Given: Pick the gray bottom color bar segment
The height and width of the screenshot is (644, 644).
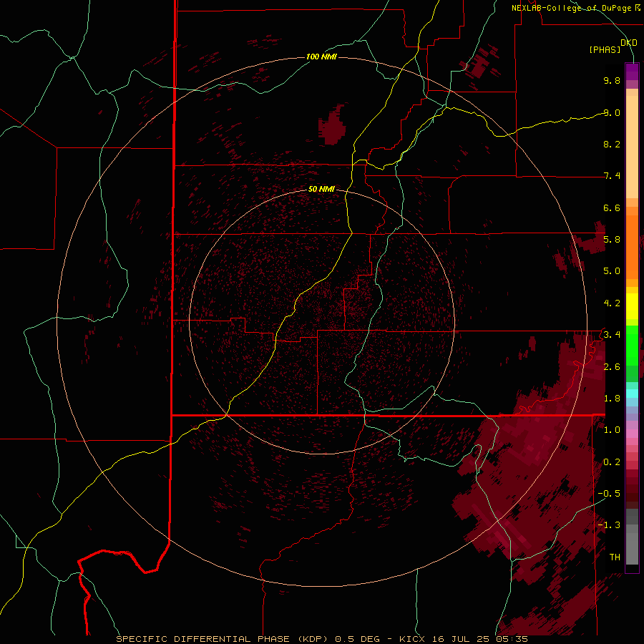Looking at the screenshot, I should pos(632,548).
